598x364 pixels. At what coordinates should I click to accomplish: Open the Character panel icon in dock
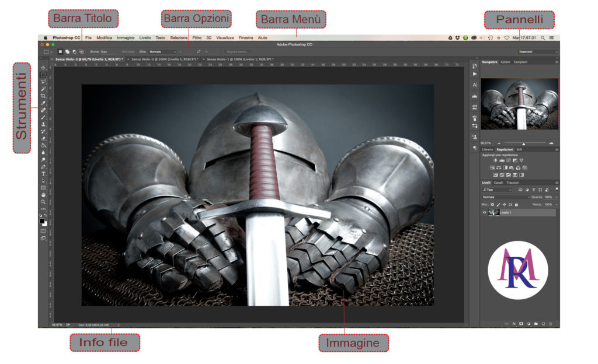(474, 85)
